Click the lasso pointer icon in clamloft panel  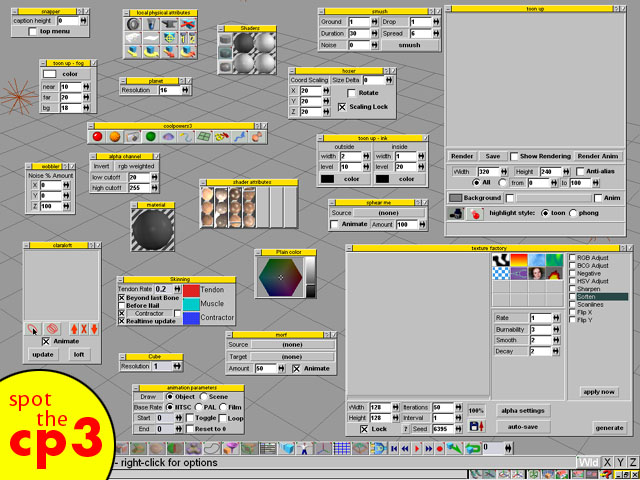pyautogui.click(x=32, y=329)
